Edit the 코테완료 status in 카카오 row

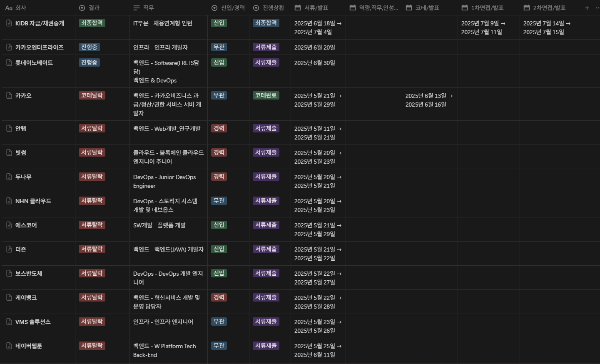tap(266, 95)
